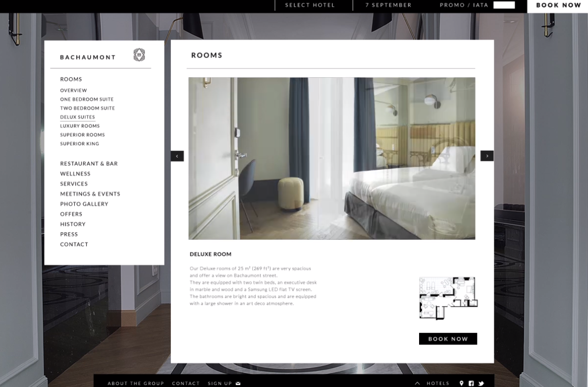Click the Promo / IATA code field

coord(504,5)
